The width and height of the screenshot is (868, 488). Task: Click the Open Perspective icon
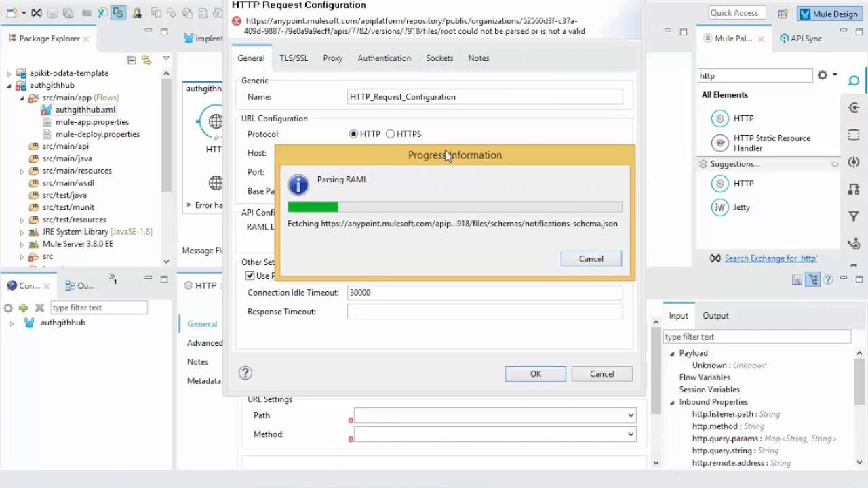pyautogui.click(x=783, y=13)
